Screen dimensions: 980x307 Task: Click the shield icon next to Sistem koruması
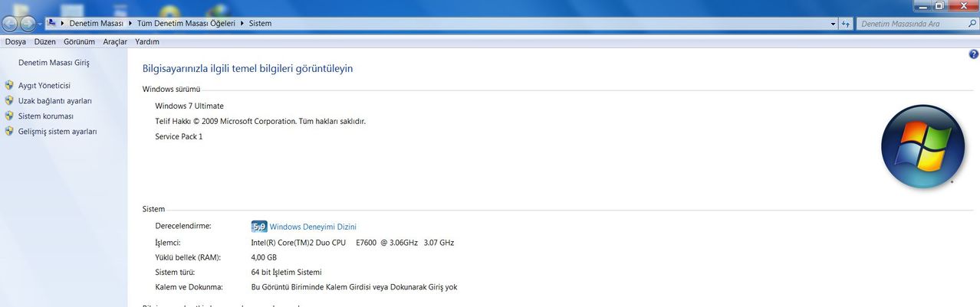coord(9,116)
